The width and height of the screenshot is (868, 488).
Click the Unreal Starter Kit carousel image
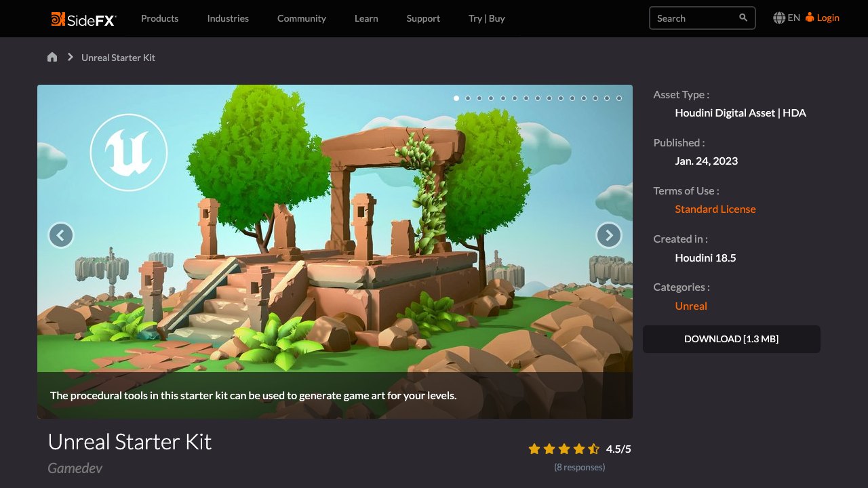[x=335, y=251]
